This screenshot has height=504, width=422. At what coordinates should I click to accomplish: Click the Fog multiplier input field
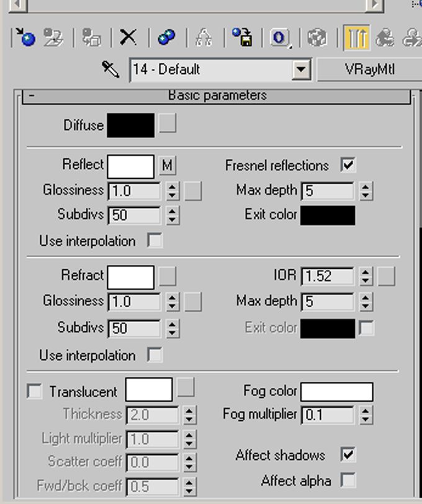click(327, 415)
